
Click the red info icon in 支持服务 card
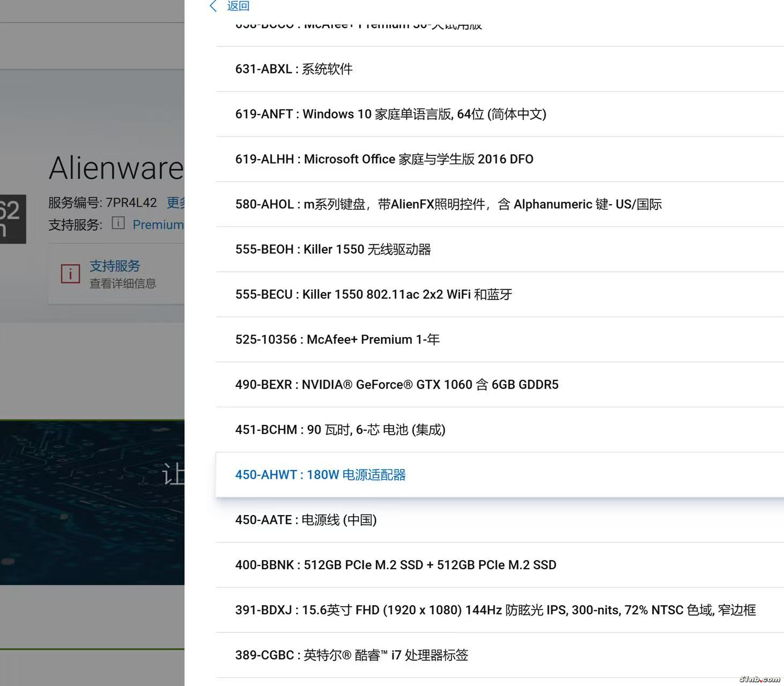70,274
